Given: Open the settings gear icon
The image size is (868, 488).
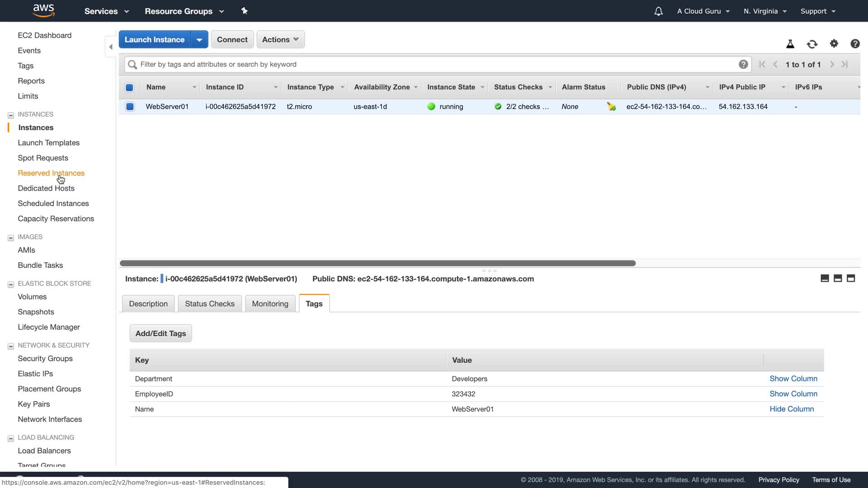Looking at the screenshot, I should 834,43.
